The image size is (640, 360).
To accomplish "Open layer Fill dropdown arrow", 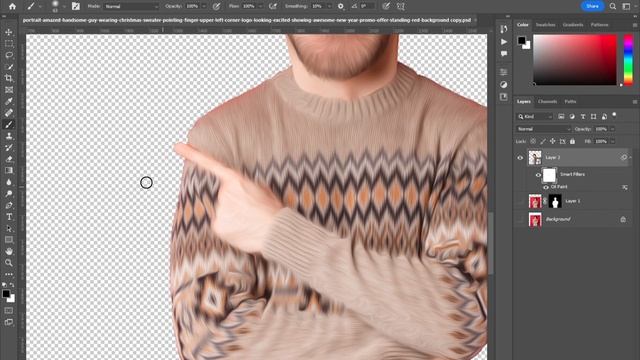I will (x=612, y=141).
